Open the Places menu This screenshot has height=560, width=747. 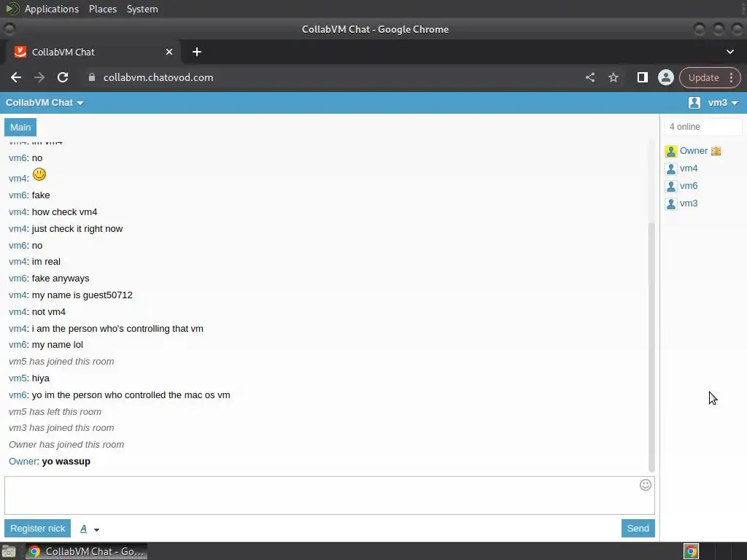tap(102, 9)
